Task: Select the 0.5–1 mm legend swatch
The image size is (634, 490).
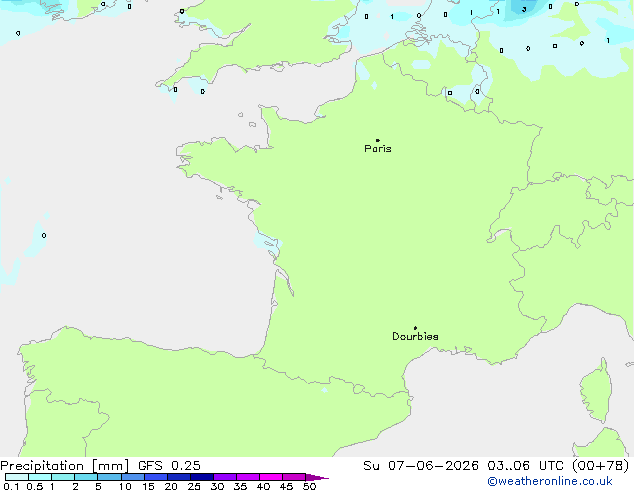Action: coord(40,477)
